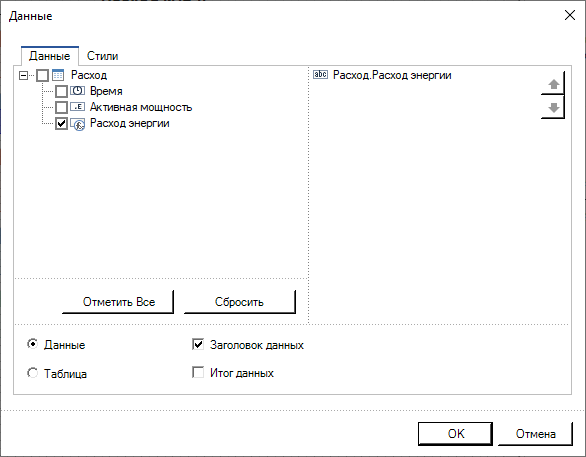Move selected field down with arrow button
The width and height of the screenshot is (586, 457).
pyautogui.click(x=553, y=108)
